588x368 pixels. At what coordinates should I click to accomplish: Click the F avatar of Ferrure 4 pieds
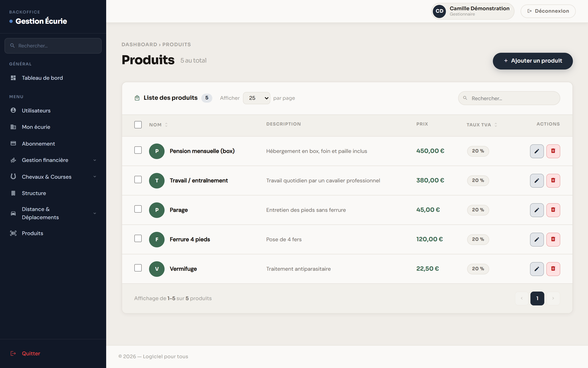(x=157, y=239)
